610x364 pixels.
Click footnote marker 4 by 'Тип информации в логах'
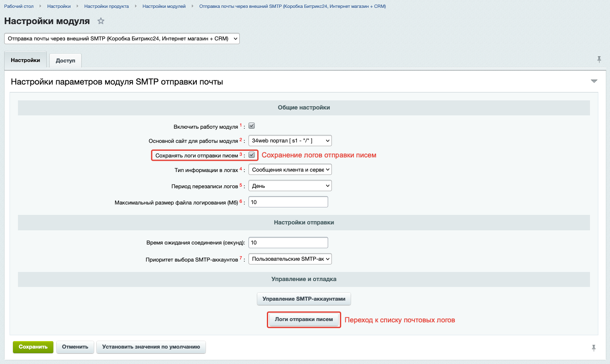241,169
